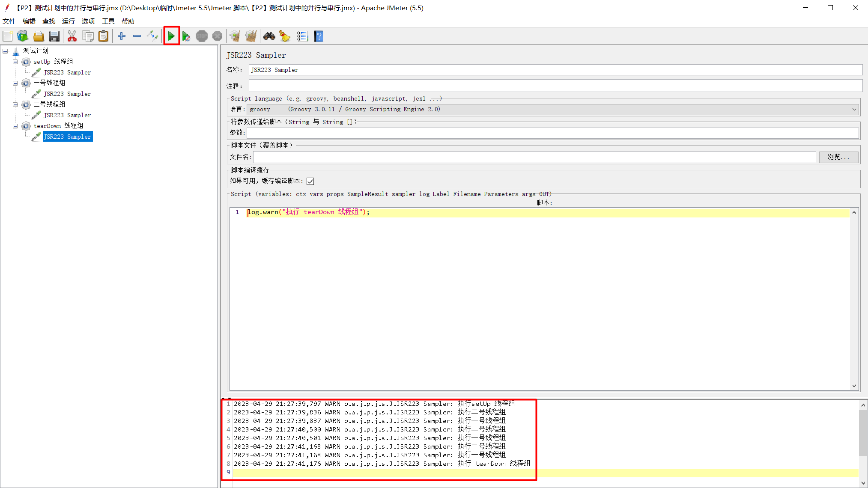Viewport: 868px width, 488px height.
Task: Toggle 缓存编译脚本 checkbox
Action: click(x=310, y=182)
